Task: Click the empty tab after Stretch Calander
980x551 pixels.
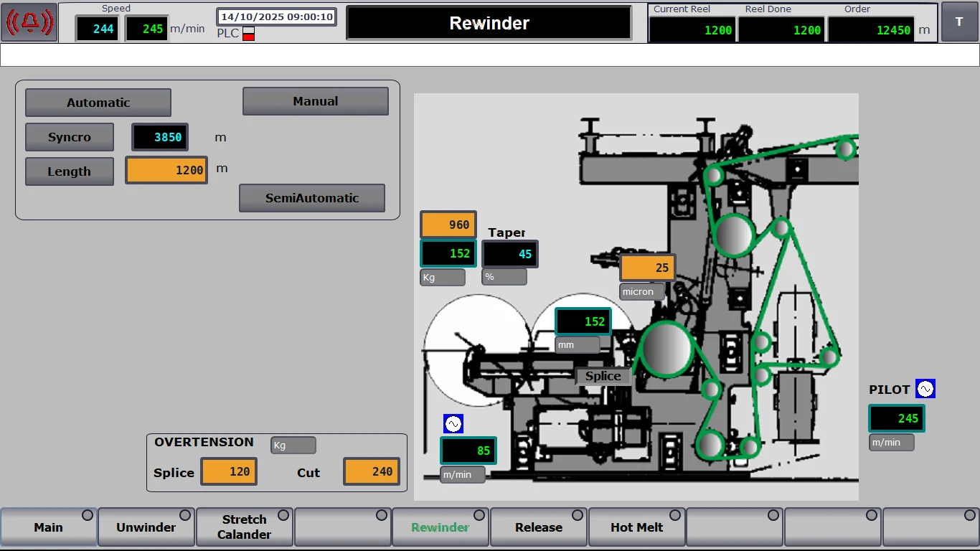Action: click(343, 527)
